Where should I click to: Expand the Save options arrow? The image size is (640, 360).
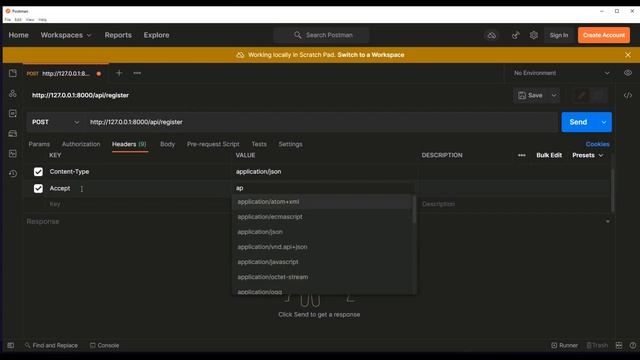(x=554, y=96)
